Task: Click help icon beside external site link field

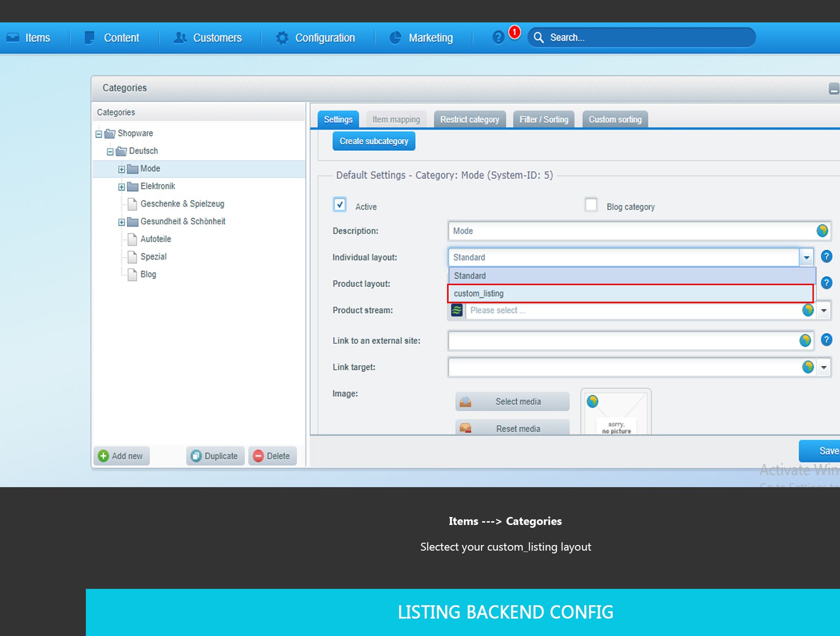Action: pyautogui.click(x=826, y=340)
